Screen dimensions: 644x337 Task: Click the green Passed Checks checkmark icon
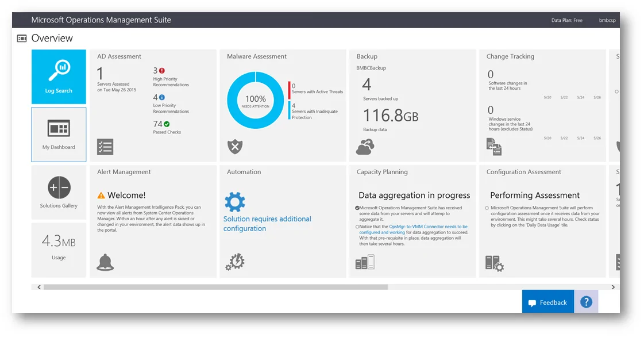click(x=167, y=124)
